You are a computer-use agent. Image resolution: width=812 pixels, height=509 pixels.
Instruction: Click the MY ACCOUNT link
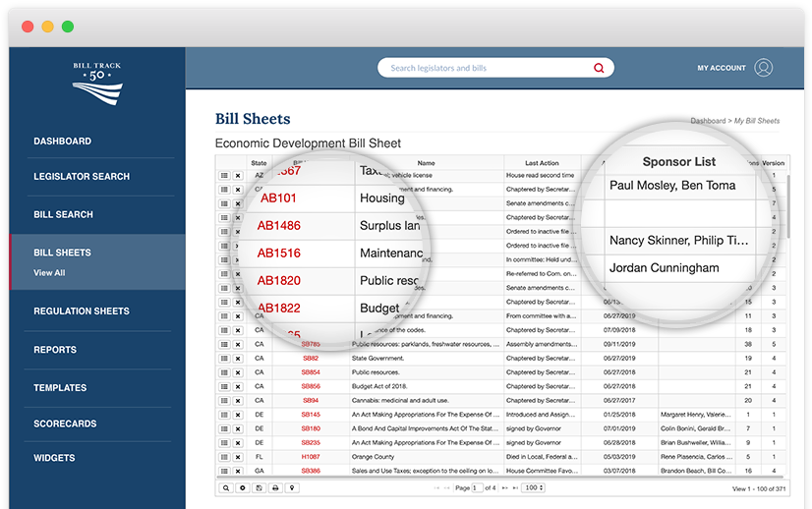pyautogui.click(x=722, y=68)
